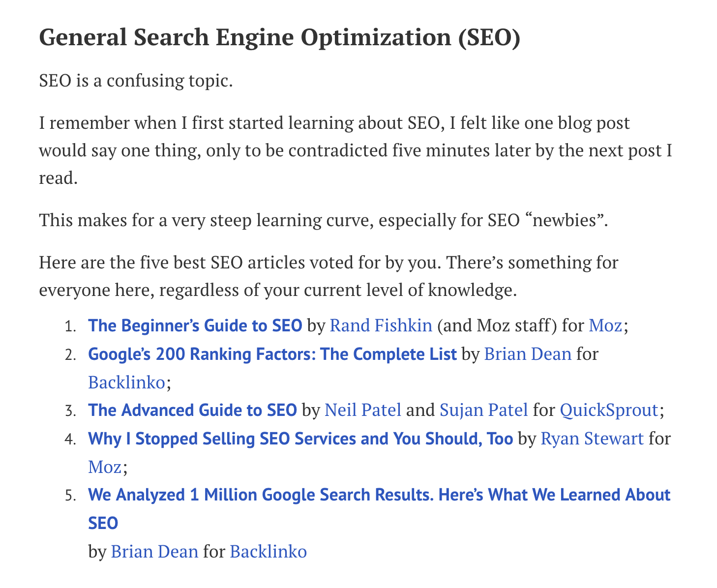Click the Sujan Patel author link

[x=483, y=410]
